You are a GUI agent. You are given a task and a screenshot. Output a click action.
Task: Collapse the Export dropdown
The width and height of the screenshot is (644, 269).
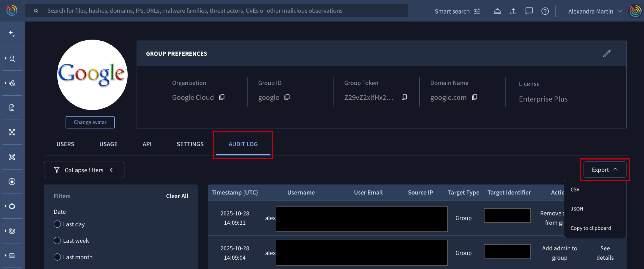pos(605,170)
